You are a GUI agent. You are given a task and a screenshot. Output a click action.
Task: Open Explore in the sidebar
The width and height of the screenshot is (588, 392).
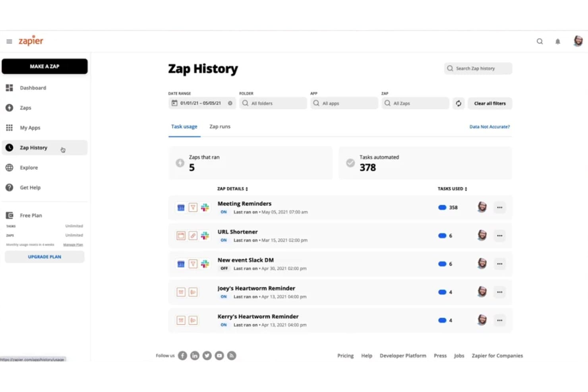[44, 168]
